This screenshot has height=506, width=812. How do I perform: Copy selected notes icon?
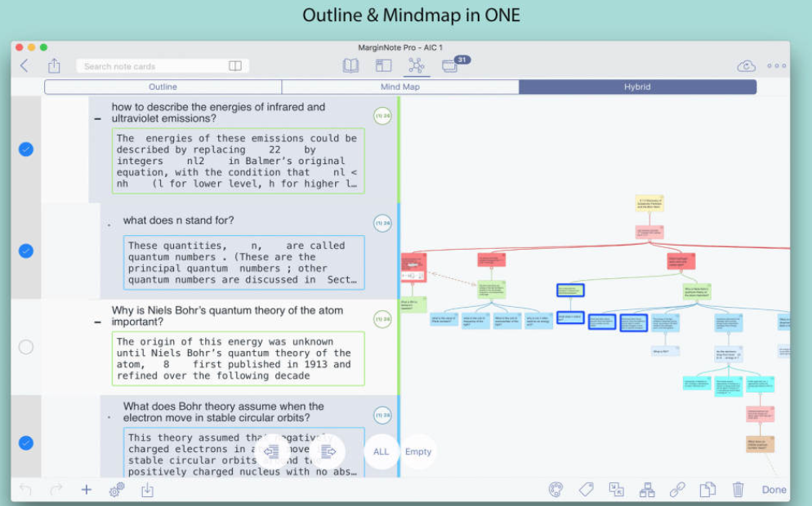tap(707, 490)
